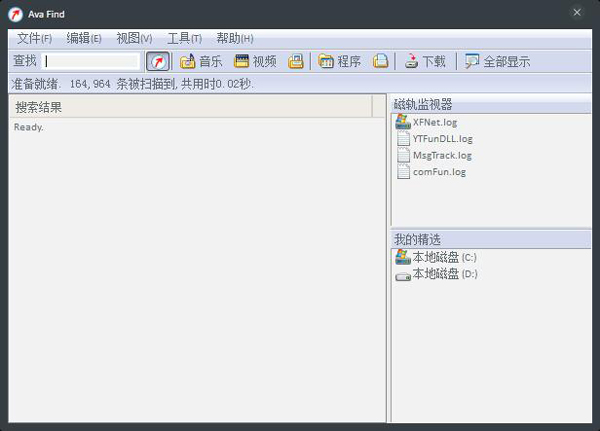Viewport: 600px width, 431px height.
Task: Open the 视图(V) menu
Action: [134, 38]
